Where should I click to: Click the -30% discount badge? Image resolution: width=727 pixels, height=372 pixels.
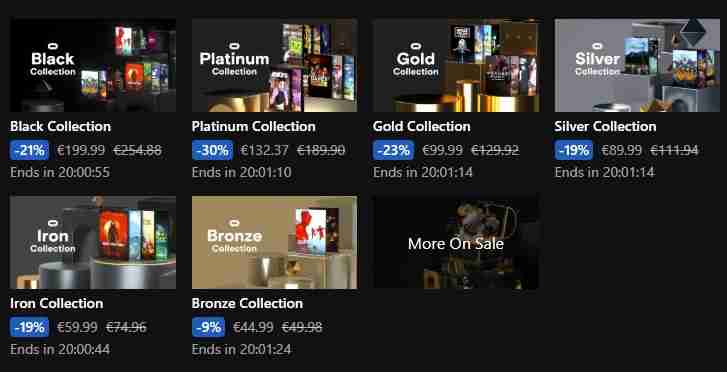[x=212, y=150]
